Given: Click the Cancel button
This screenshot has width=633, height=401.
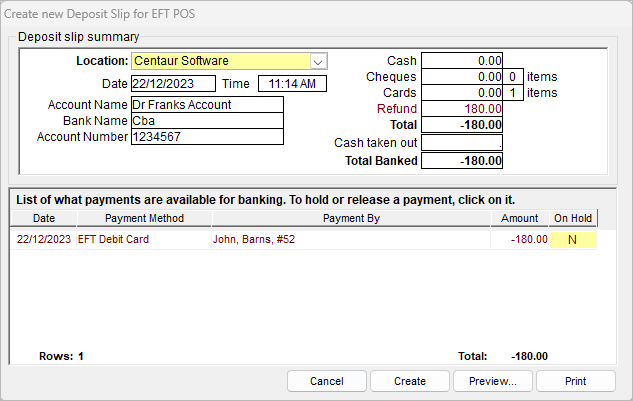Looking at the screenshot, I should [x=327, y=381].
